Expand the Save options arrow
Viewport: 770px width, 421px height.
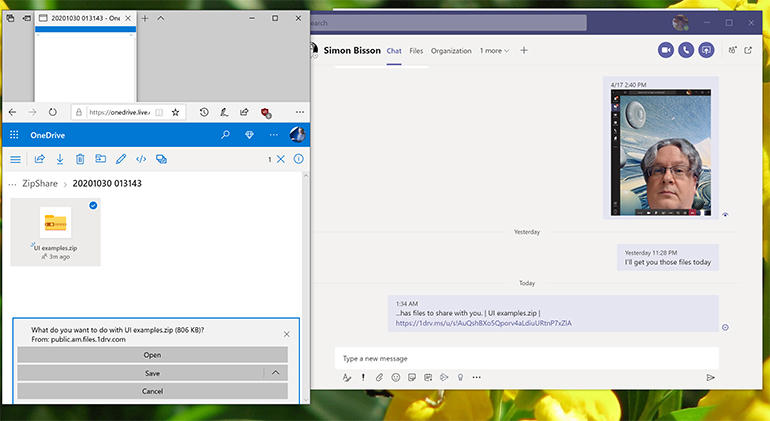click(275, 373)
